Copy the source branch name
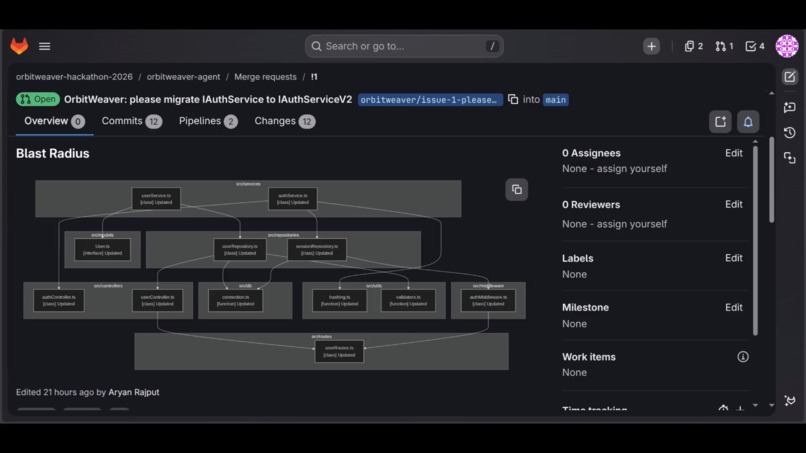The image size is (806, 453). coord(513,99)
